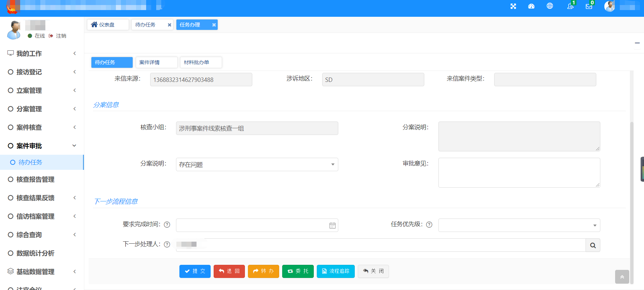Image resolution: width=644 pixels, height=290 pixels.
Task: Click the red 退回 return button
Action: click(x=229, y=271)
